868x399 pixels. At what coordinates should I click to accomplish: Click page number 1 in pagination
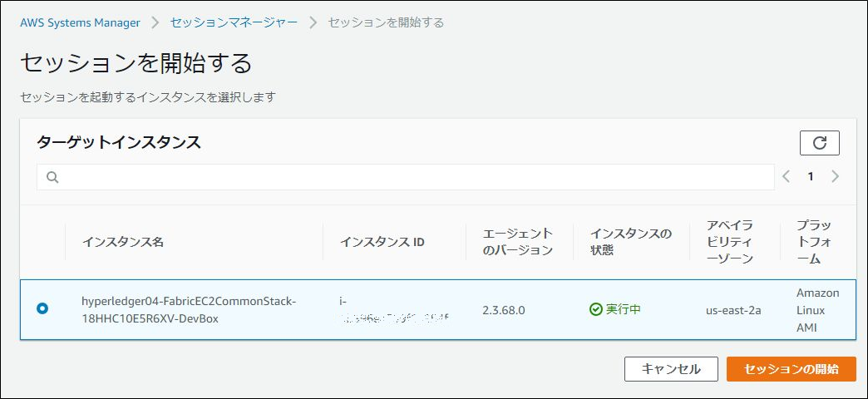tap(811, 177)
